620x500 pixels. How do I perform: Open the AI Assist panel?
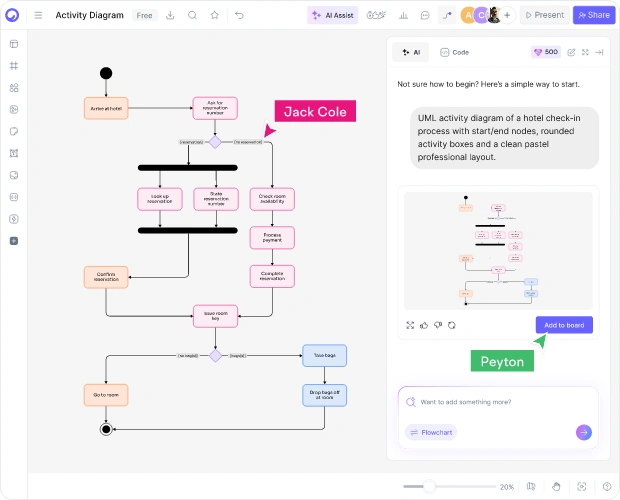(x=333, y=15)
